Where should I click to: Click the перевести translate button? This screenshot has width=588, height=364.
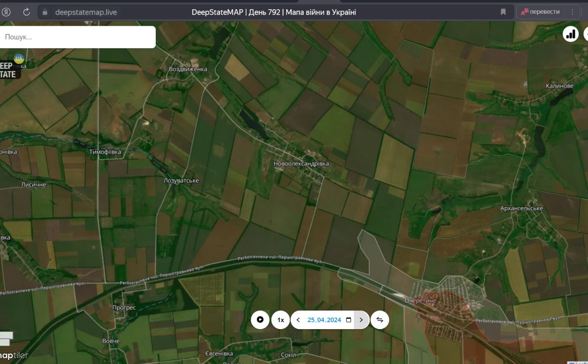540,12
